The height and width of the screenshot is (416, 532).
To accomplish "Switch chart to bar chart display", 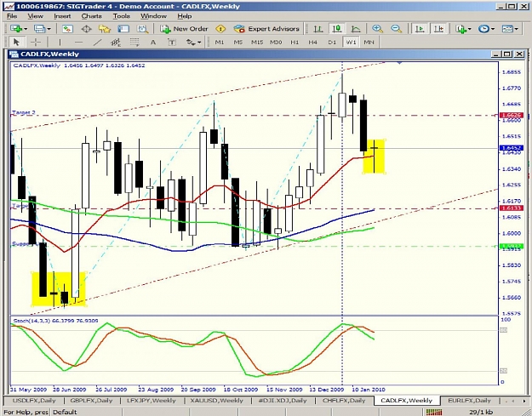I will [x=317, y=29].
